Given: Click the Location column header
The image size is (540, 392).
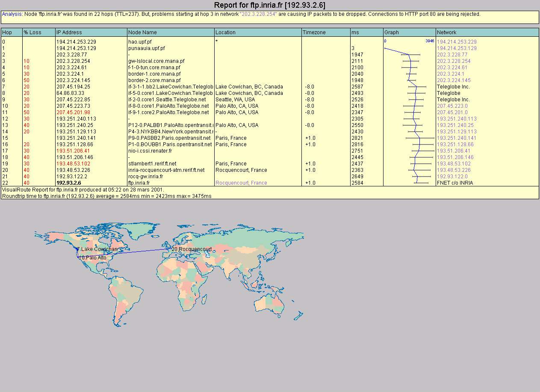Looking at the screenshot, I should click(225, 32).
